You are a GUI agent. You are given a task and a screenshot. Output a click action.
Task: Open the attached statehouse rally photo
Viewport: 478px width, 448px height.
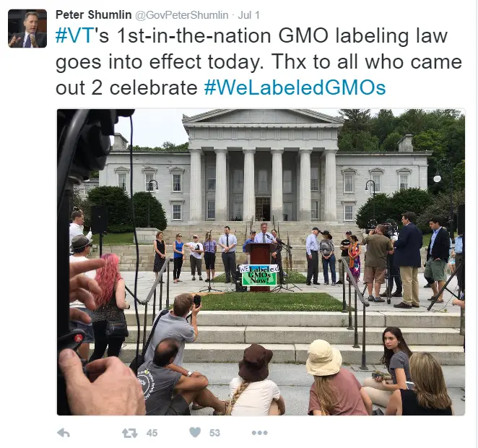[x=261, y=262]
